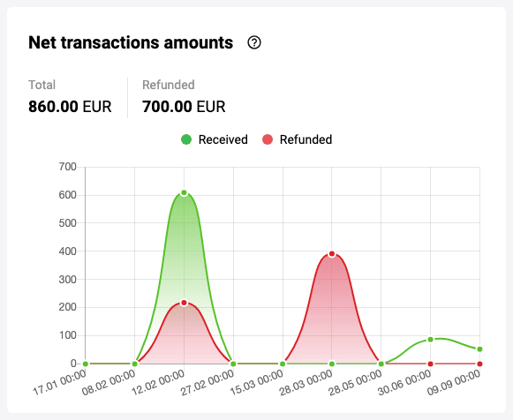Select the Received point at 09.09
This screenshot has width=513, height=420.
[479, 349]
